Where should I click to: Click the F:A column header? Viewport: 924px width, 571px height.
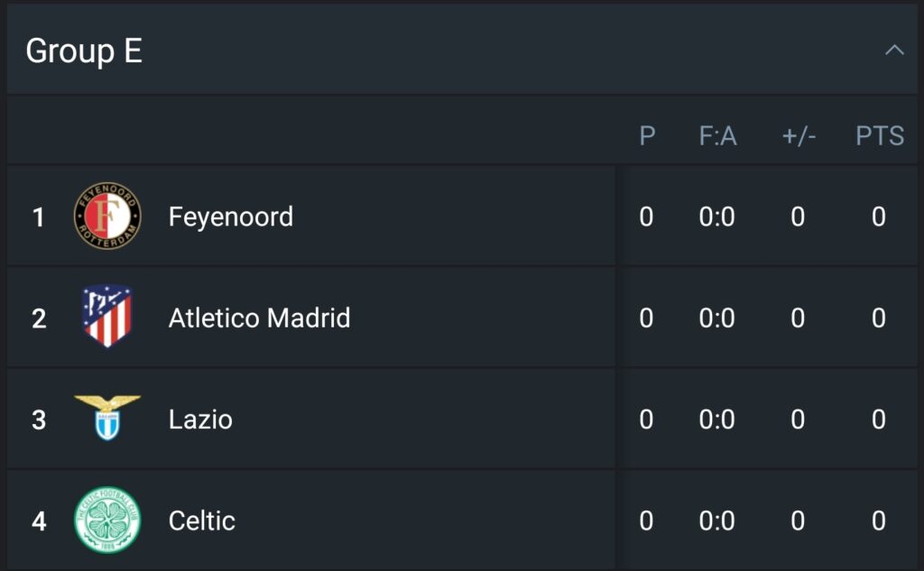point(717,136)
